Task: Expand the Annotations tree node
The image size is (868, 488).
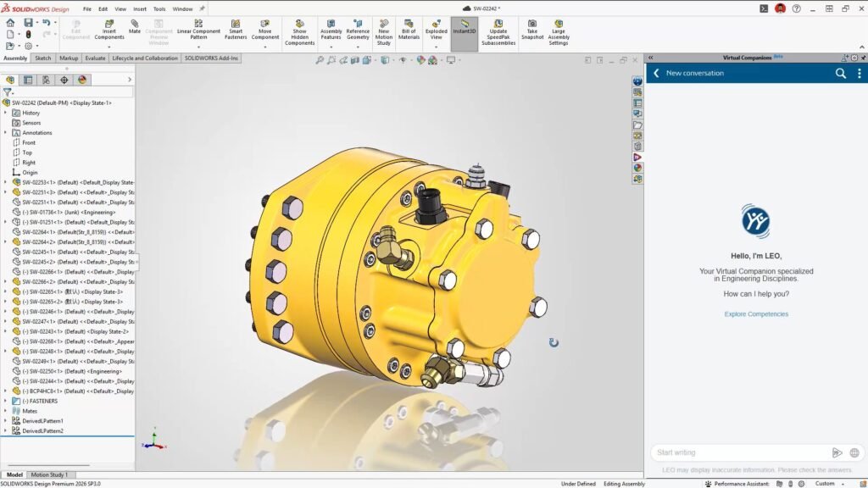Action: coord(6,132)
